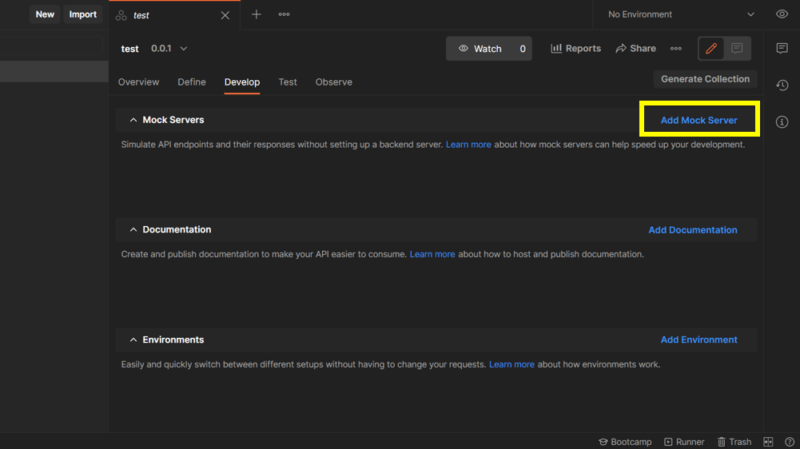Switch to the Test tab
The width and height of the screenshot is (800, 449).
click(x=287, y=82)
